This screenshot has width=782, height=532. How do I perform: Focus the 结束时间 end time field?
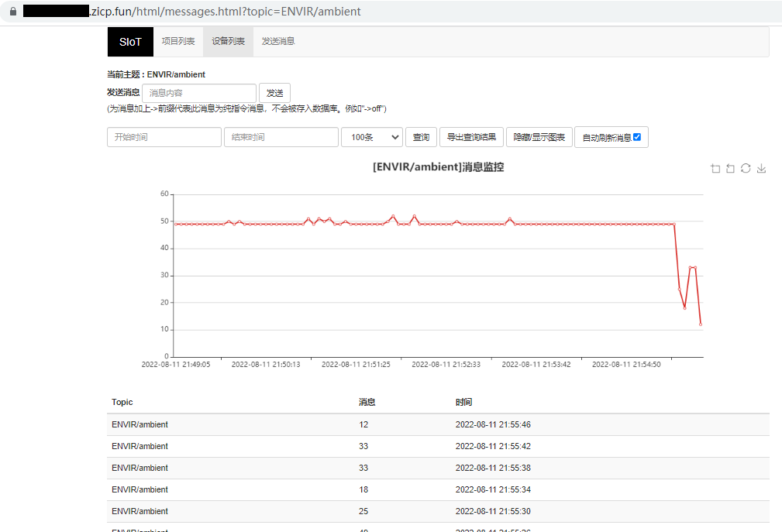pyautogui.click(x=281, y=137)
